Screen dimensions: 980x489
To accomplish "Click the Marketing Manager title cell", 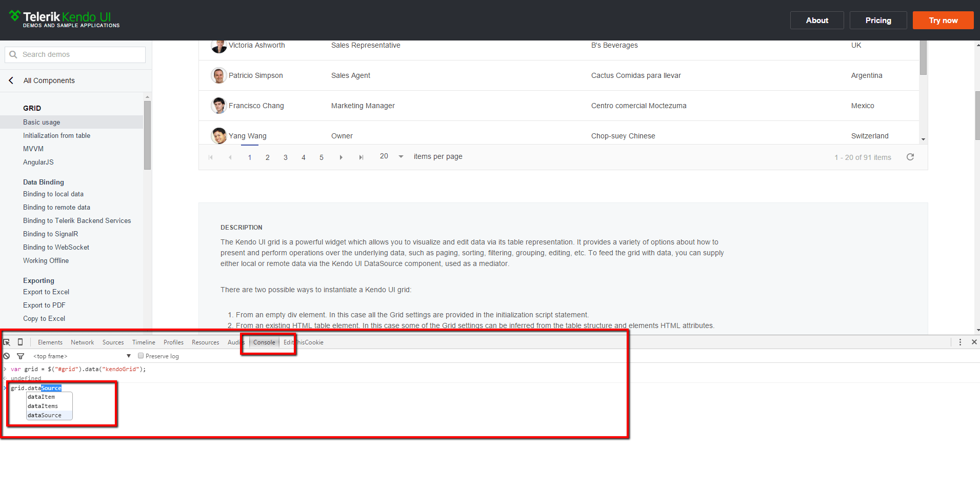I will tap(363, 106).
